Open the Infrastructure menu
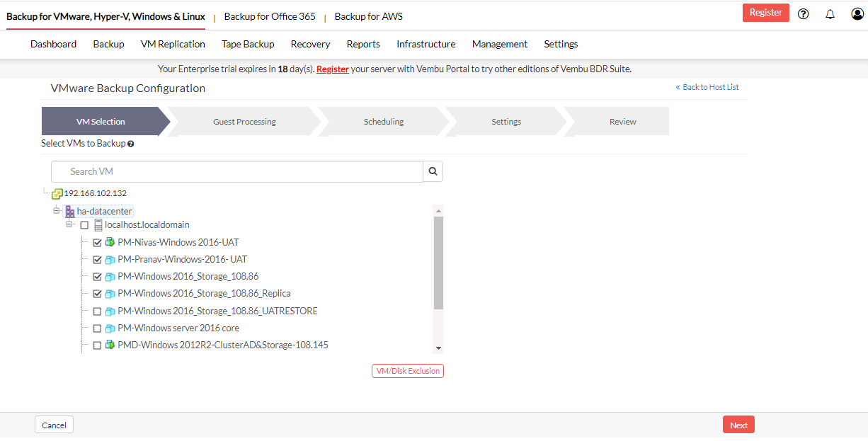This screenshot has height=441, width=868. [426, 44]
